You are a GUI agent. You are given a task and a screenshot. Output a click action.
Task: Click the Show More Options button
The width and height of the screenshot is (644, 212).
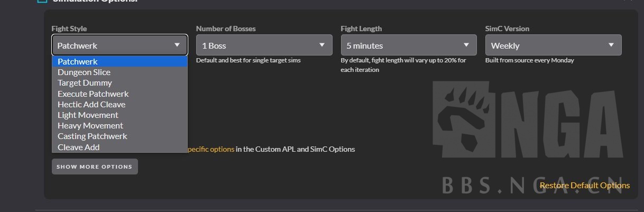pos(95,167)
